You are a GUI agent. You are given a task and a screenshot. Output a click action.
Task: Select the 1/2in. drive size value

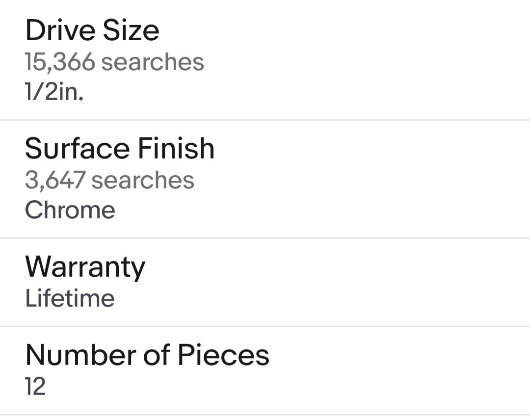pos(54,92)
